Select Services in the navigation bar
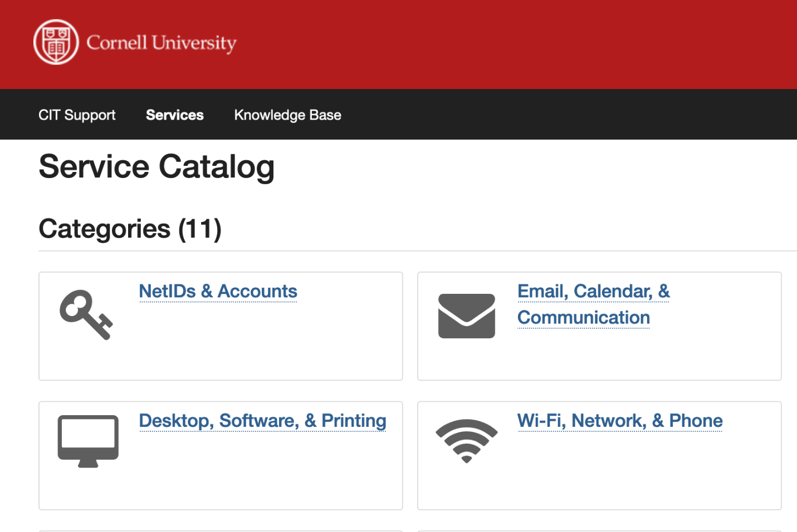 coord(174,115)
